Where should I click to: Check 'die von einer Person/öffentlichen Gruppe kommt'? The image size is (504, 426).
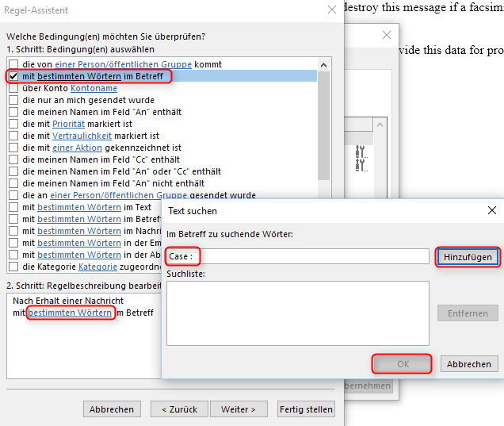pyautogui.click(x=13, y=64)
